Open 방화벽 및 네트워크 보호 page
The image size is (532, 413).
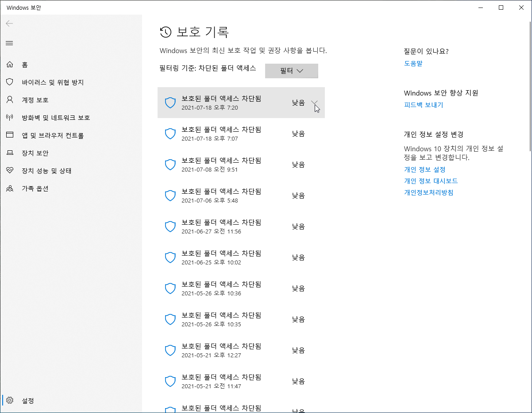point(56,118)
